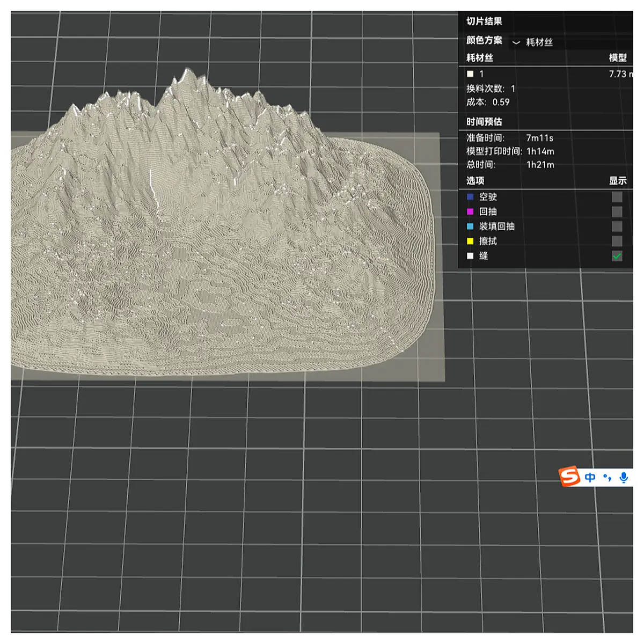This screenshot has width=644, height=644.
Task: Click the filament 1 color swatch
Action: 470,74
